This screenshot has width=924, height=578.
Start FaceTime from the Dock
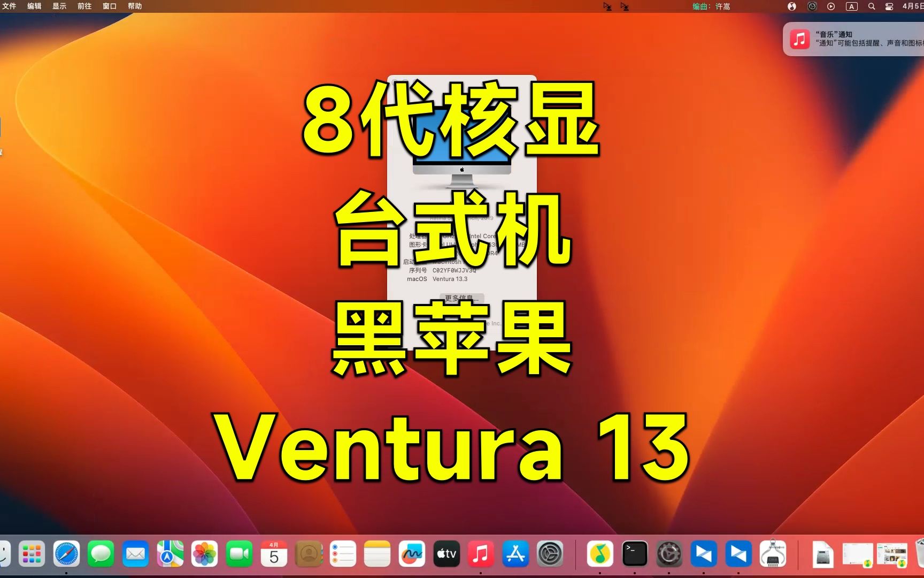pyautogui.click(x=239, y=554)
